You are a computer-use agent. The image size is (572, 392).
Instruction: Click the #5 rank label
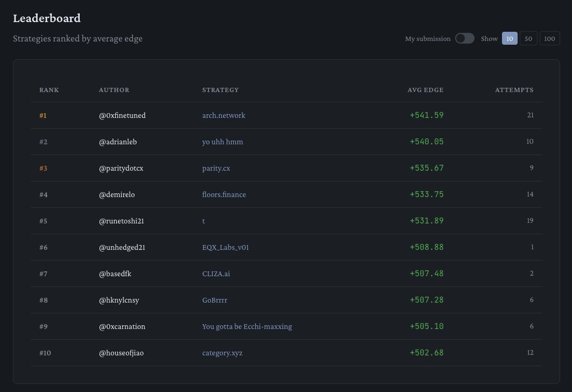point(44,221)
